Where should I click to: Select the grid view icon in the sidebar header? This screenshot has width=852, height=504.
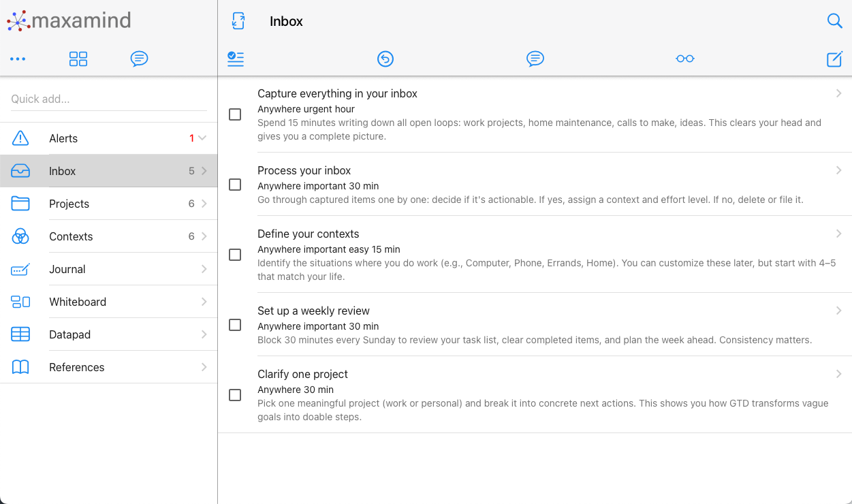click(x=78, y=59)
